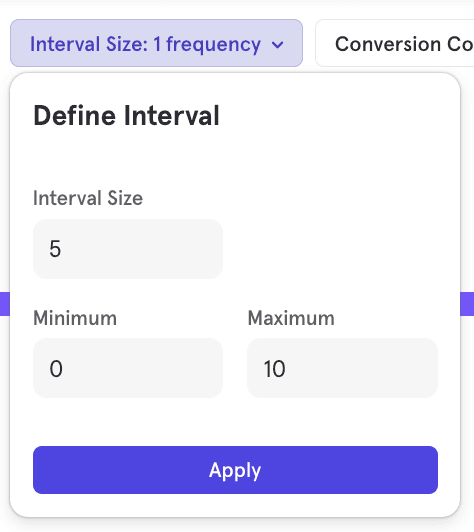Select the Maximum input field

click(x=342, y=368)
